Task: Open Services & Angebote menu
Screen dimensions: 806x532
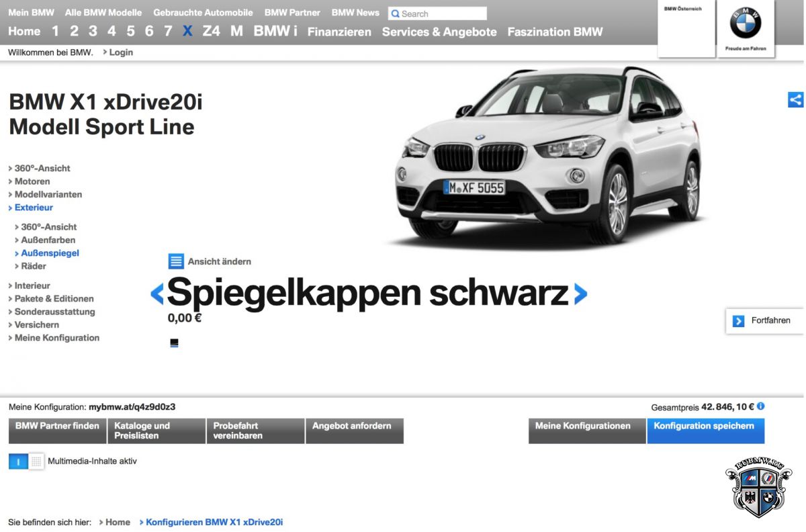Action: point(439,32)
